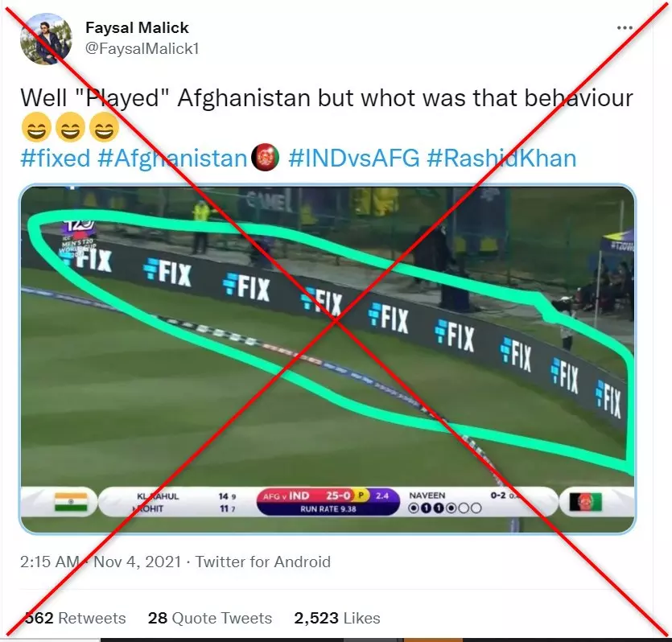Click the yellow powerplay P badge
This screenshot has width=672, height=642.
[361, 496]
